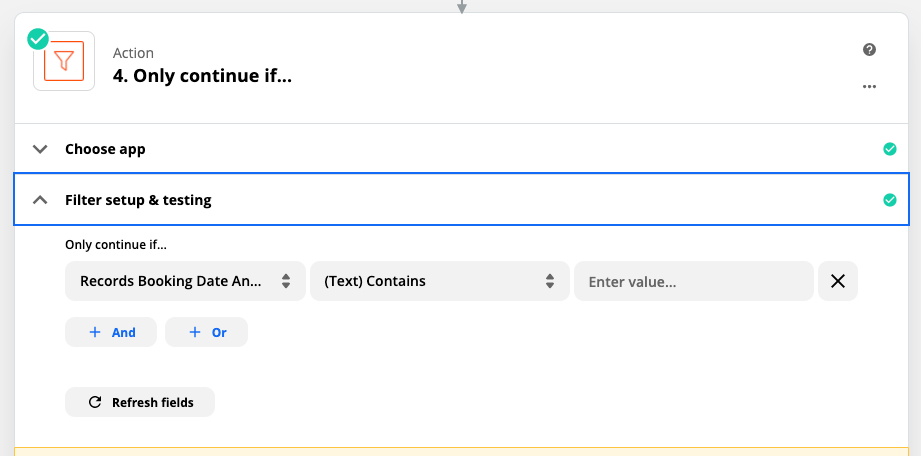The image size is (921, 456).
Task: Select the Choose app section header
Action: click(462, 149)
